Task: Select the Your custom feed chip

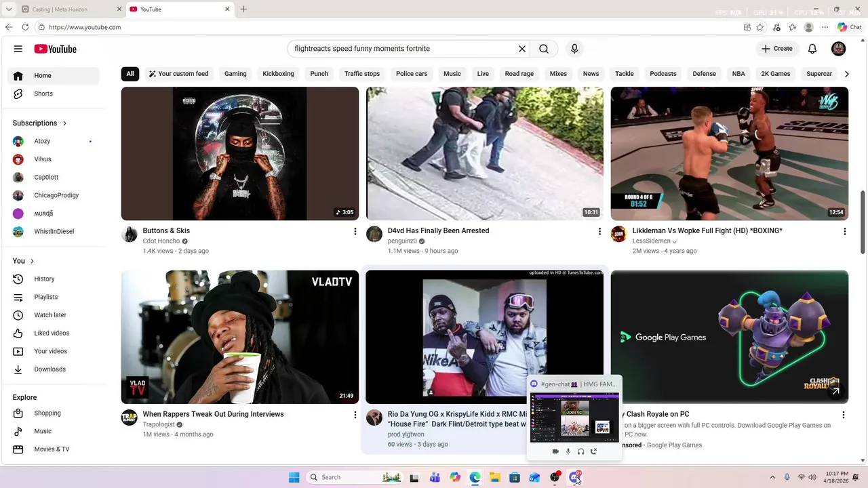Action: pyautogui.click(x=178, y=74)
